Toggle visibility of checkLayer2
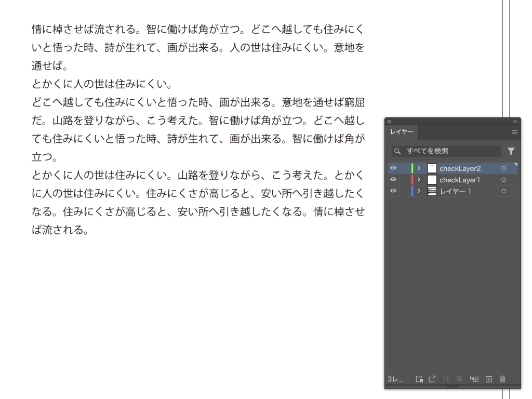 pos(393,168)
